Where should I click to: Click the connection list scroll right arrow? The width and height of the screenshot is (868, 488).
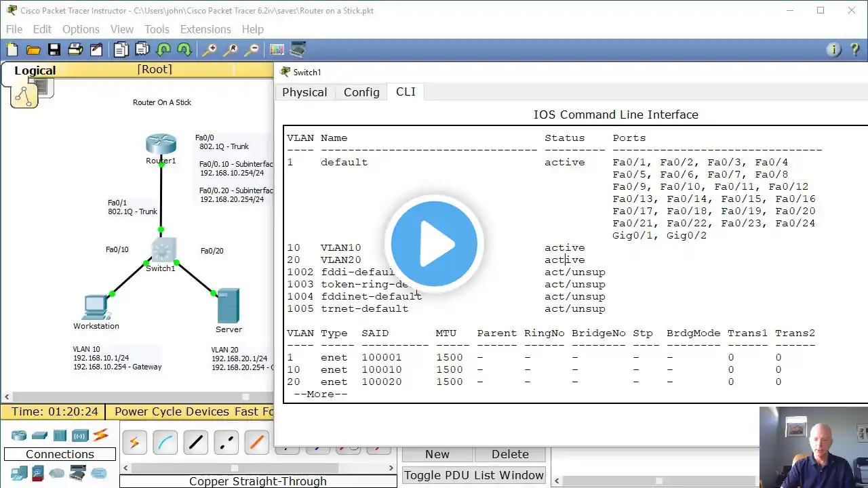(391, 468)
